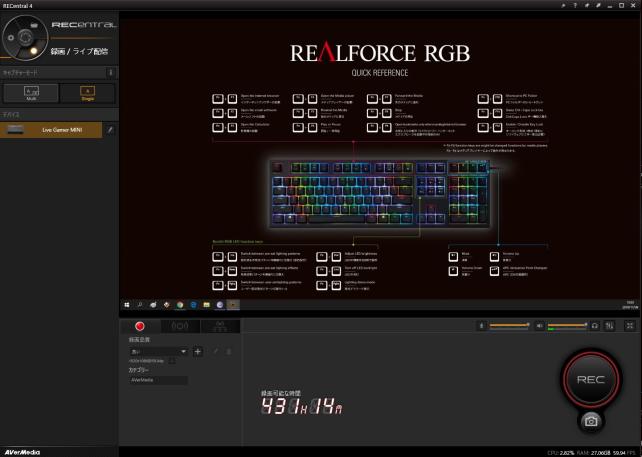Click the REALFORCE RGB preview area

pyautogui.click(x=380, y=164)
